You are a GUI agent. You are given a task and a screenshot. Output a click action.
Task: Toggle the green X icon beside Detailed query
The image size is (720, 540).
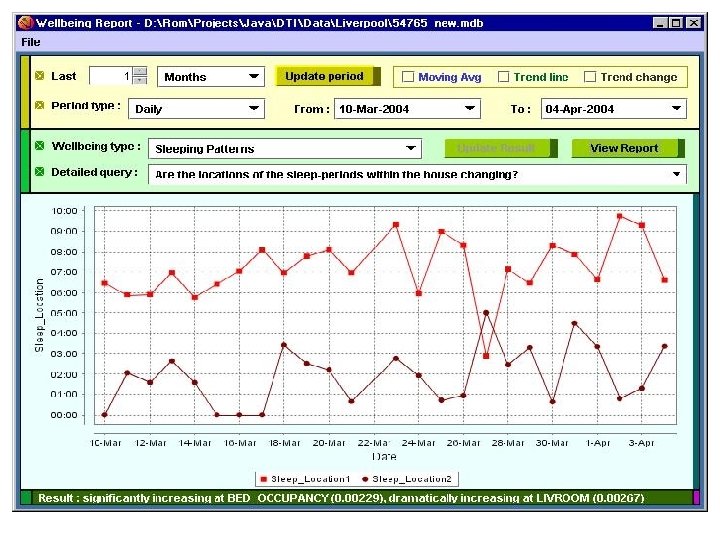point(39,172)
